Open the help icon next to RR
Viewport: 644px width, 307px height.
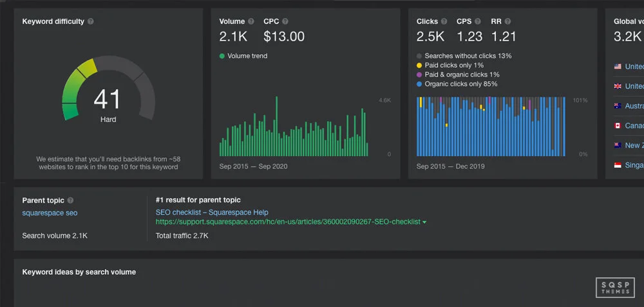507,21
